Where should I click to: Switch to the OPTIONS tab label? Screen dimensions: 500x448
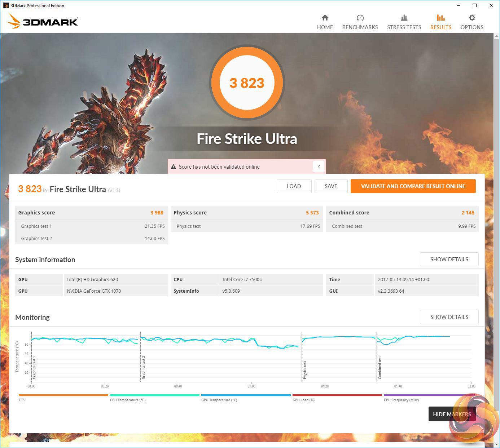click(x=472, y=27)
